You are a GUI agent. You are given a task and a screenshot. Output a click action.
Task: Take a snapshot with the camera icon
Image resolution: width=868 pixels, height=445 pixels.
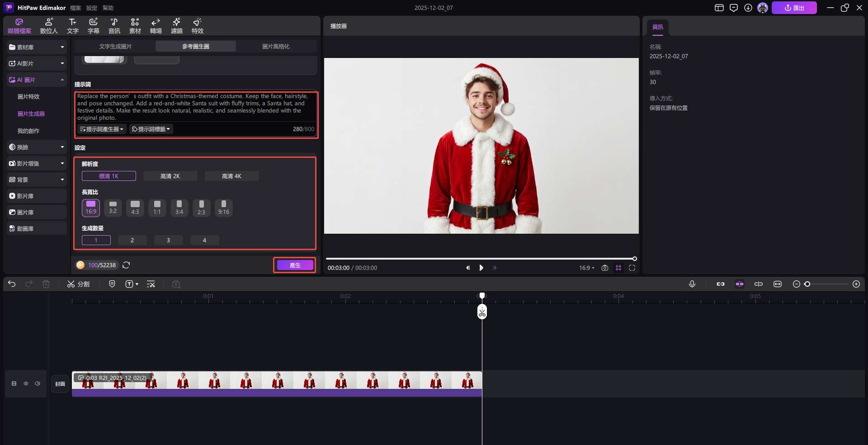(x=605, y=268)
